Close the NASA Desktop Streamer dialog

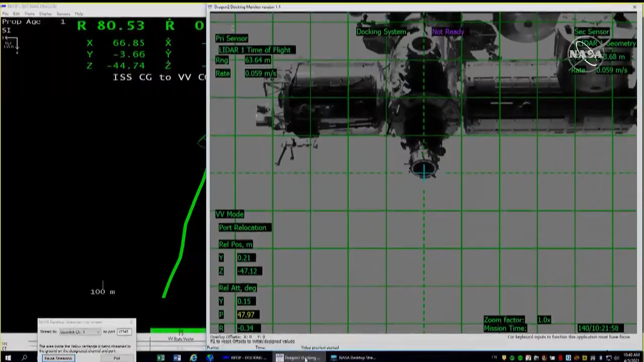(132, 322)
